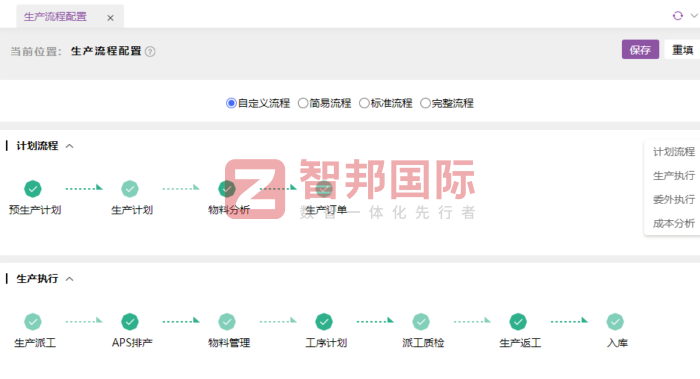Toggle the 生产计划 step check icon
The height and width of the screenshot is (379, 700).
[130, 188]
